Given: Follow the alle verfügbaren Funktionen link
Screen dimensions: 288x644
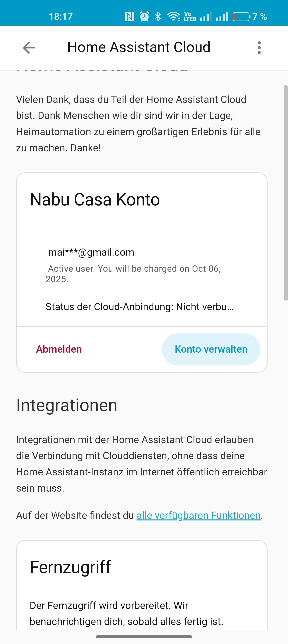Looking at the screenshot, I should tap(198, 515).
